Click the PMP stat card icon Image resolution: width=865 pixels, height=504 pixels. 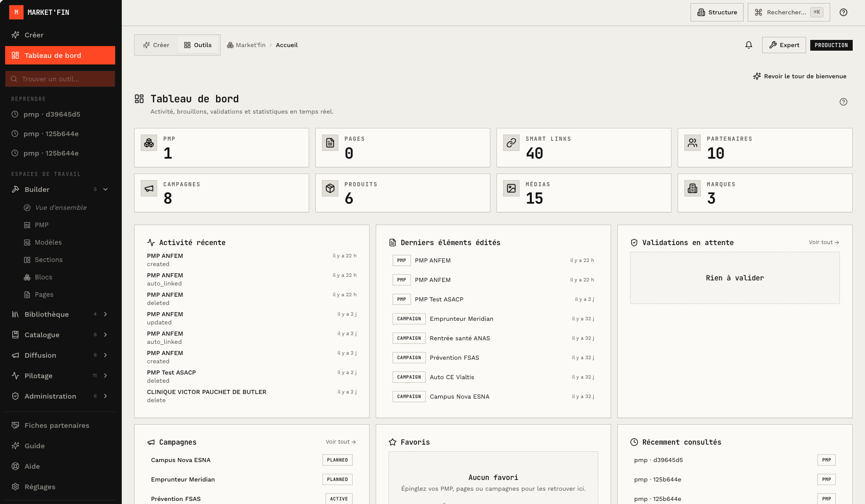[149, 143]
